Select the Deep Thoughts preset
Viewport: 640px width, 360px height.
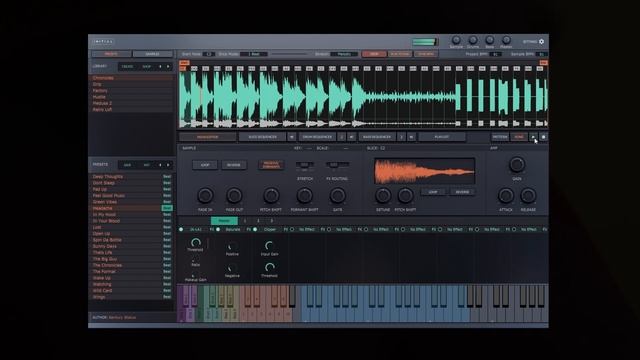132,177
